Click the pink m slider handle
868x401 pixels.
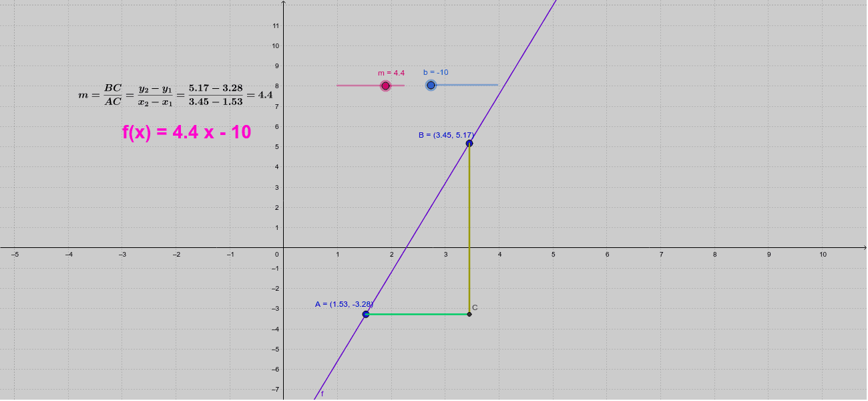tap(385, 86)
